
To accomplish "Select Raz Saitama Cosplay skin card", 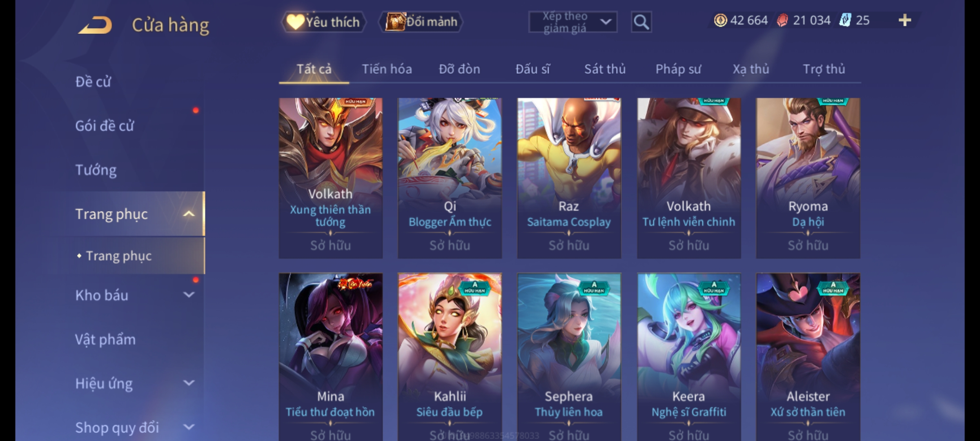I will click(569, 178).
